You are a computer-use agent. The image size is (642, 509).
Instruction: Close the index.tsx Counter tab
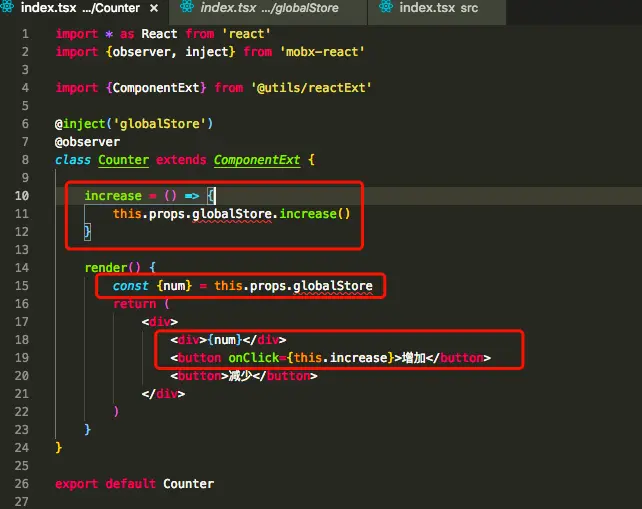coord(154,8)
